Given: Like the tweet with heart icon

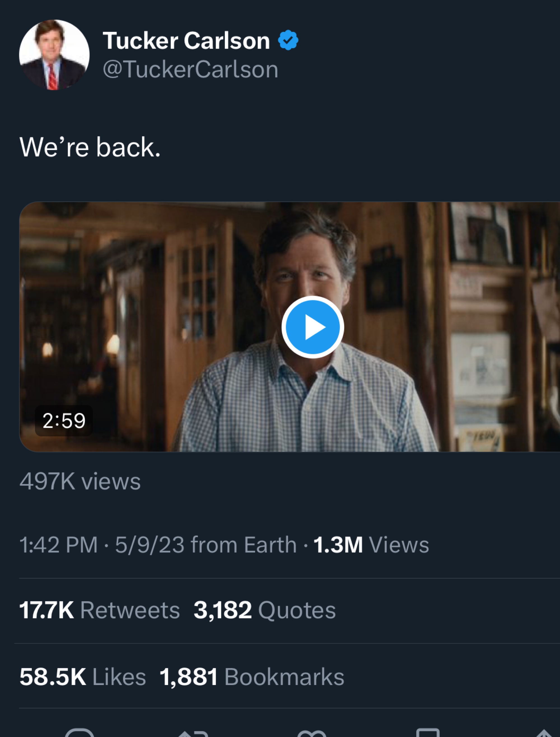Looking at the screenshot, I should click(x=312, y=734).
